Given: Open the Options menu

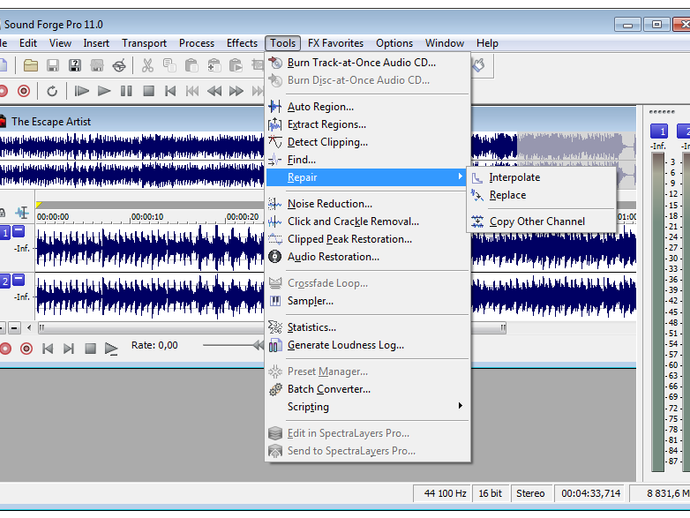Looking at the screenshot, I should pyautogui.click(x=394, y=43).
